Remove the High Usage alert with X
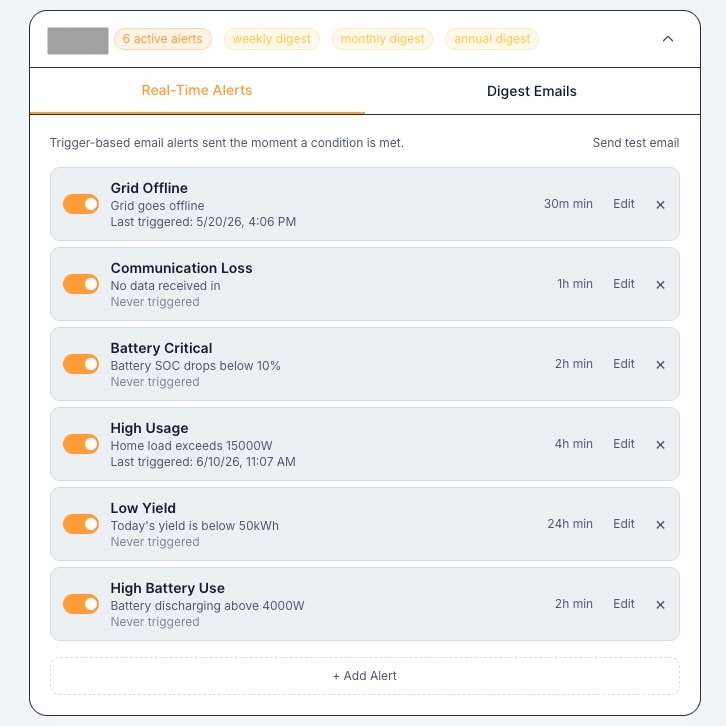The width and height of the screenshot is (726, 726). [660, 445]
